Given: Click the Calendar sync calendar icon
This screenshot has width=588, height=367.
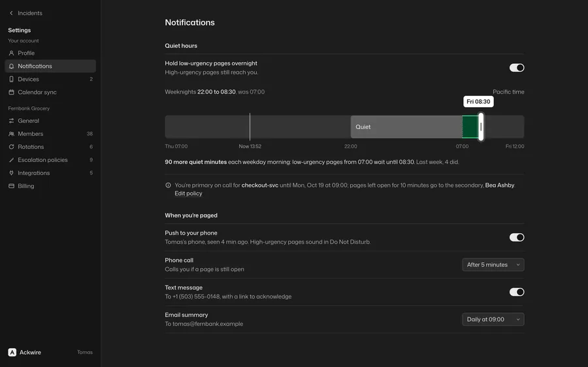Looking at the screenshot, I should pyautogui.click(x=11, y=92).
